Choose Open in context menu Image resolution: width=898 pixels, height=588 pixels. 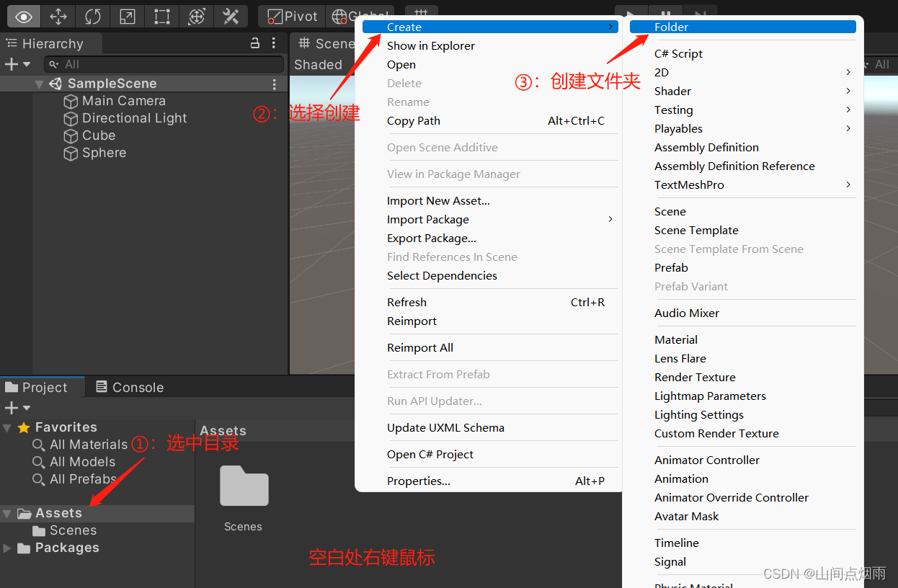point(401,64)
